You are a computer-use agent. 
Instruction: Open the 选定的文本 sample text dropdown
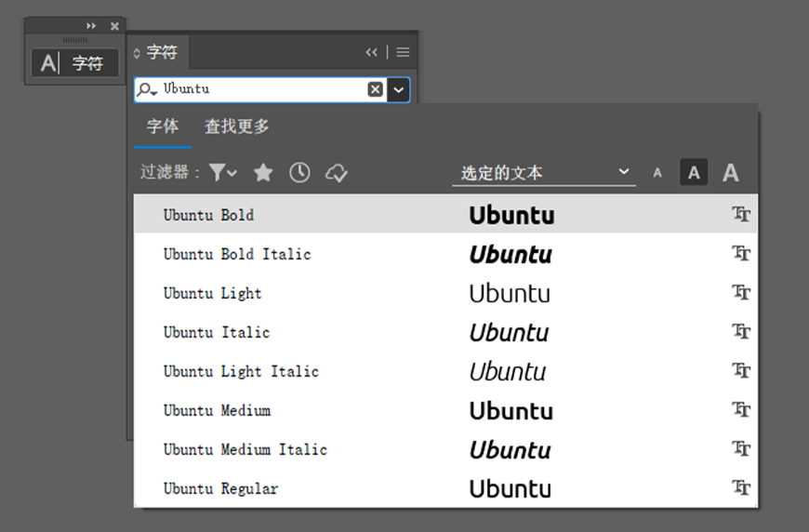544,173
